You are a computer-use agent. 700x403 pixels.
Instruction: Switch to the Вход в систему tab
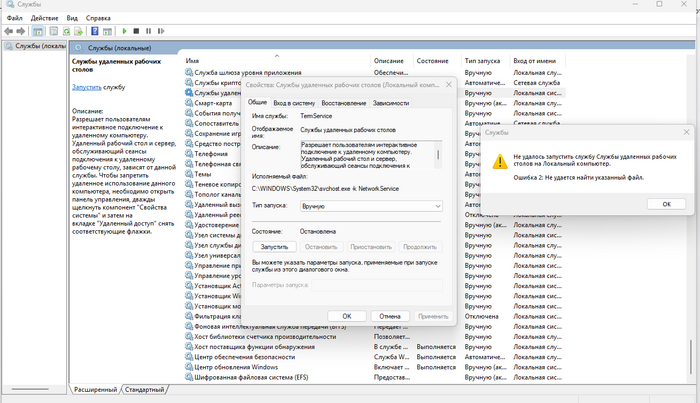pyautogui.click(x=294, y=103)
